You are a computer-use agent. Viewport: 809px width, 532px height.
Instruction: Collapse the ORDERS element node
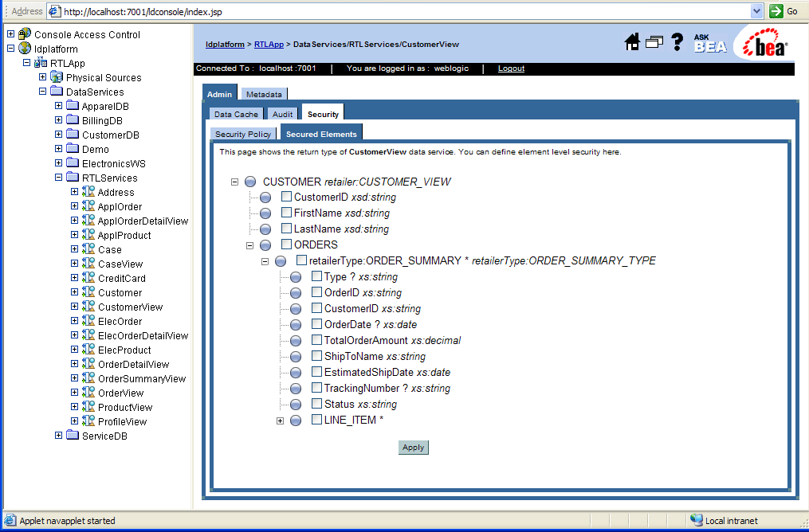point(249,246)
